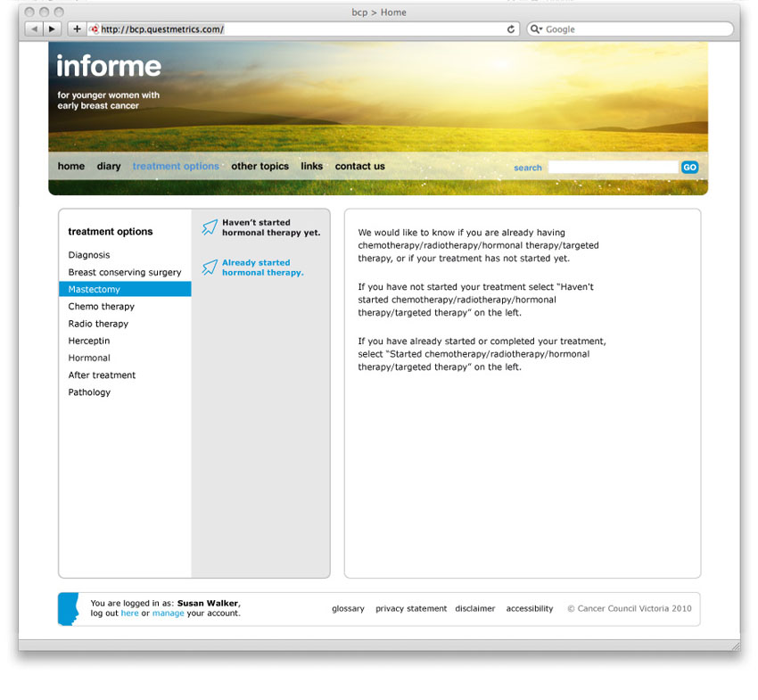Choose Haven't started hormonal therapy yet
The image size is (758, 700).
tap(271, 227)
